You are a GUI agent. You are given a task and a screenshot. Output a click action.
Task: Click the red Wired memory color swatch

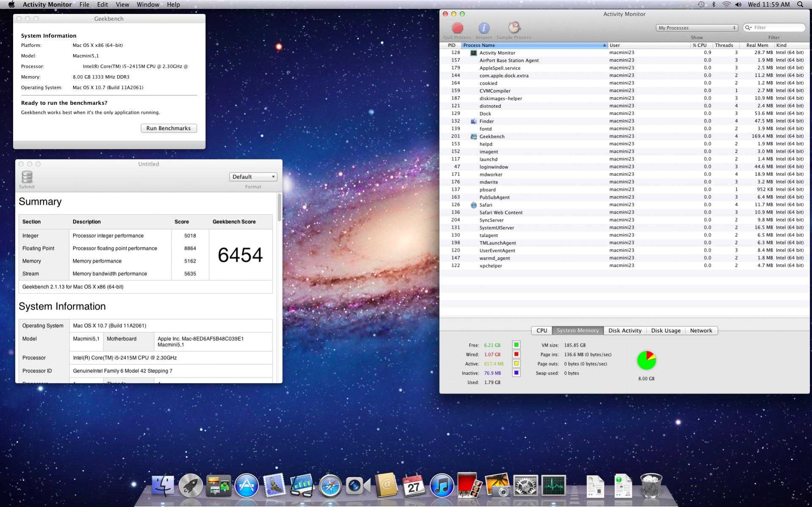click(516, 354)
